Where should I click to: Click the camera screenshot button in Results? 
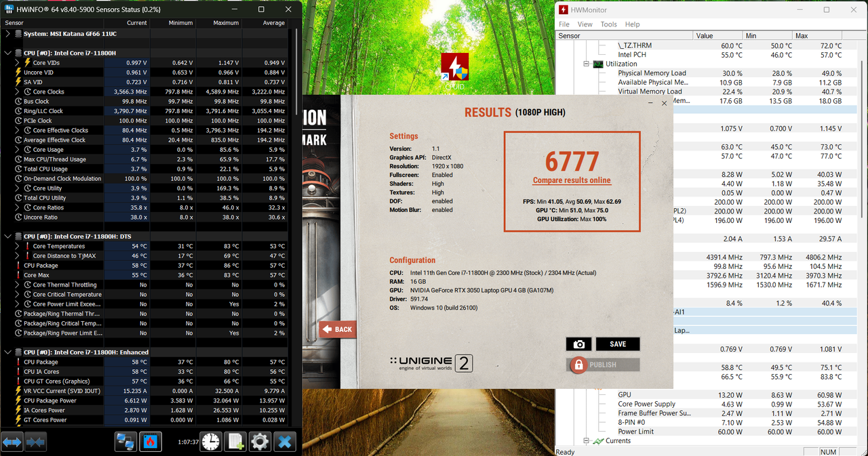(578, 344)
